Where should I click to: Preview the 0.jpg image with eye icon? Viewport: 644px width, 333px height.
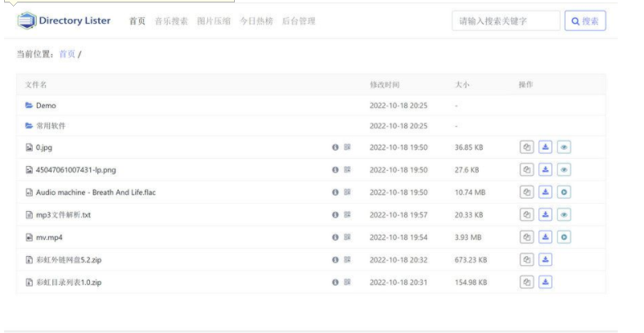tap(565, 147)
